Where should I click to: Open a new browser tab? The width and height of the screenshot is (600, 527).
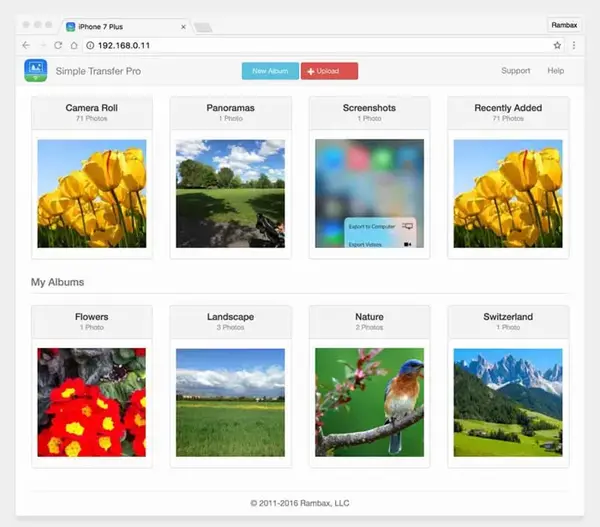tap(203, 27)
